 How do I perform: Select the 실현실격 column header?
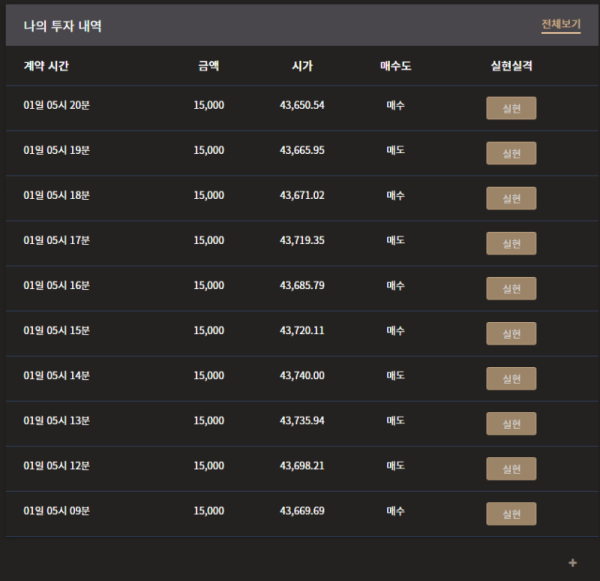(512, 66)
